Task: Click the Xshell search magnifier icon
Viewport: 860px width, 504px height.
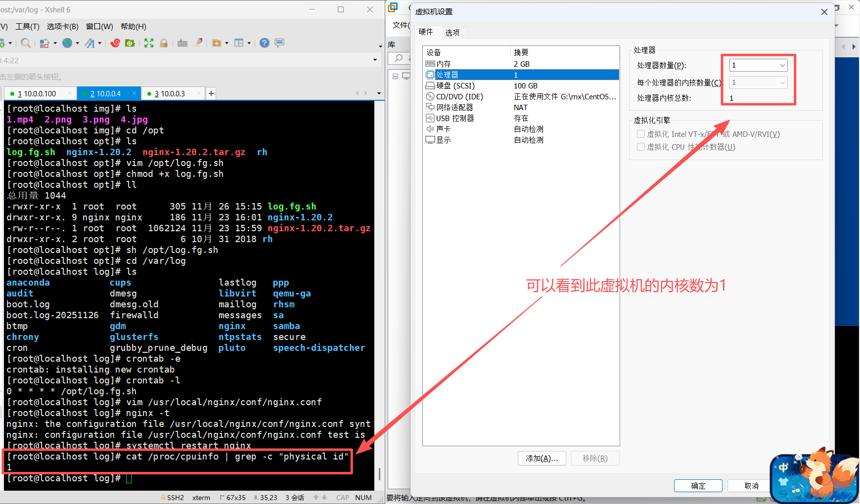Action: pyautogui.click(x=26, y=43)
